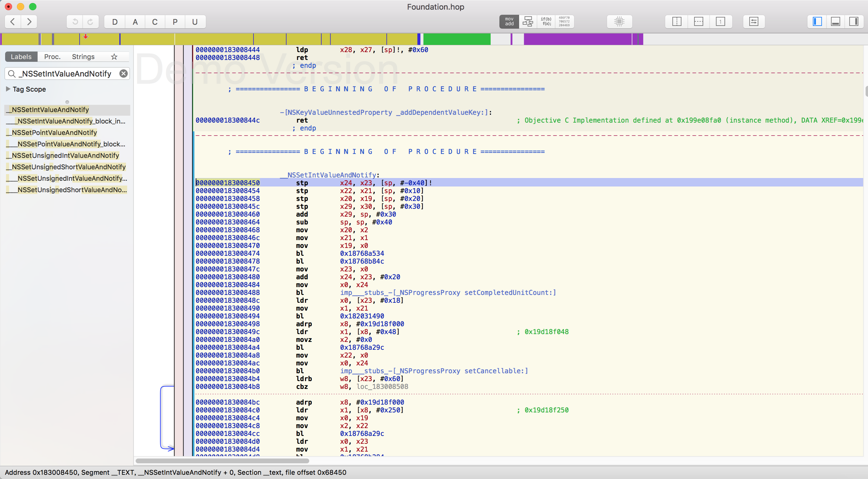Viewport: 868px width, 479px height.
Task: Expand the Tag Scope disclosure triangle
Action: (x=8, y=89)
